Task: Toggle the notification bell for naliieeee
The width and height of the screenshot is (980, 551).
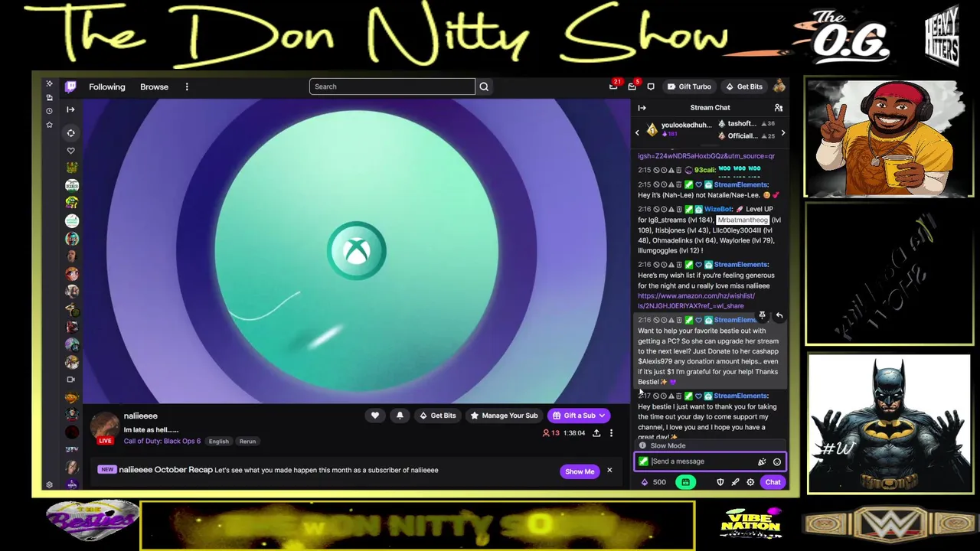Action: (x=400, y=416)
